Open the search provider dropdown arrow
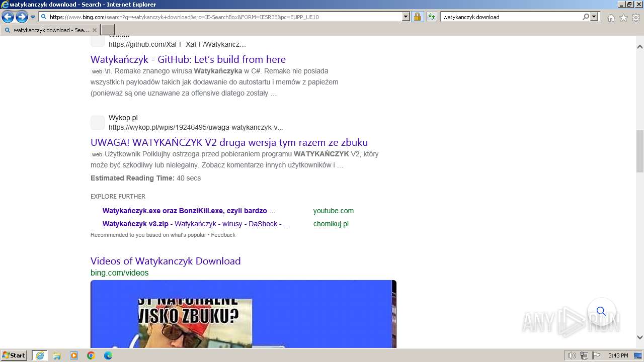Screen dimensions: 644x362 (594, 17)
